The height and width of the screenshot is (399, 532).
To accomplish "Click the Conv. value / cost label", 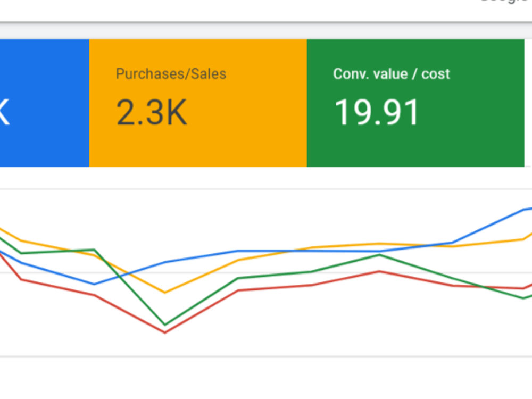I will [392, 73].
